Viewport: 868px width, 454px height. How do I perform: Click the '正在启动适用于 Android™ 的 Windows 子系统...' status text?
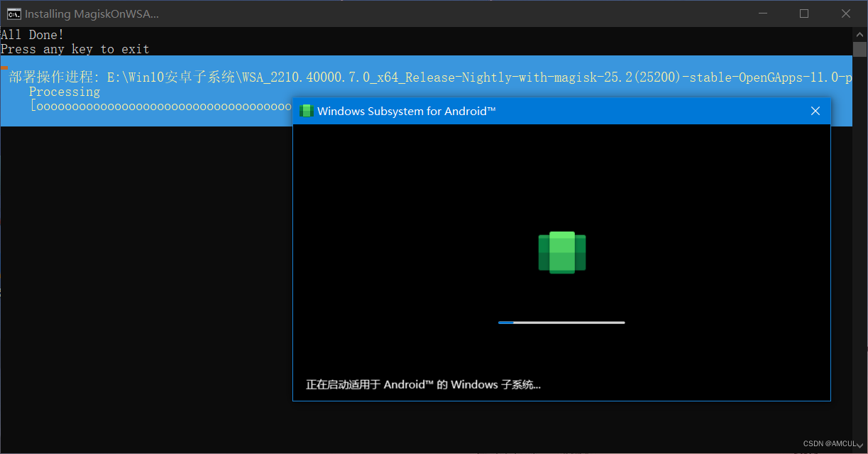pyautogui.click(x=424, y=384)
